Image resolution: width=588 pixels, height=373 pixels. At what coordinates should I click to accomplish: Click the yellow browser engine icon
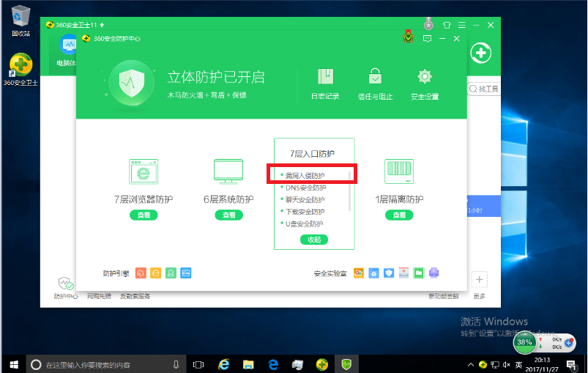pyautogui.click(x=156, y=273)
